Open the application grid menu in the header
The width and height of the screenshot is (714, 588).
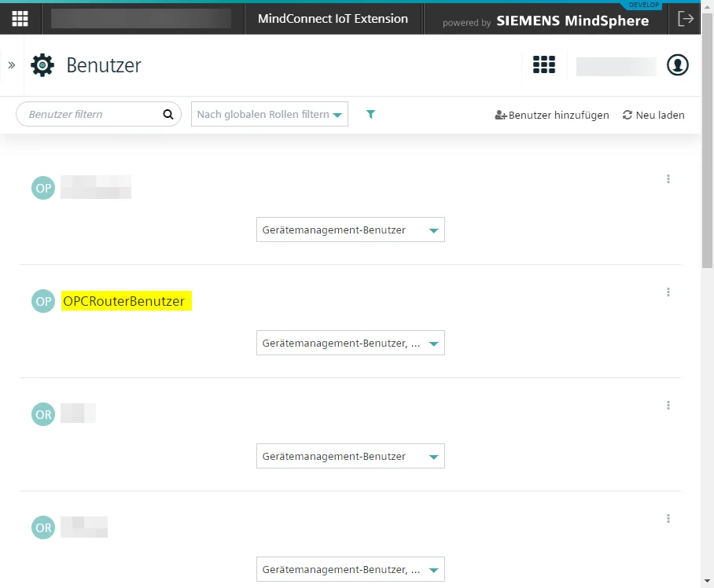20,19
